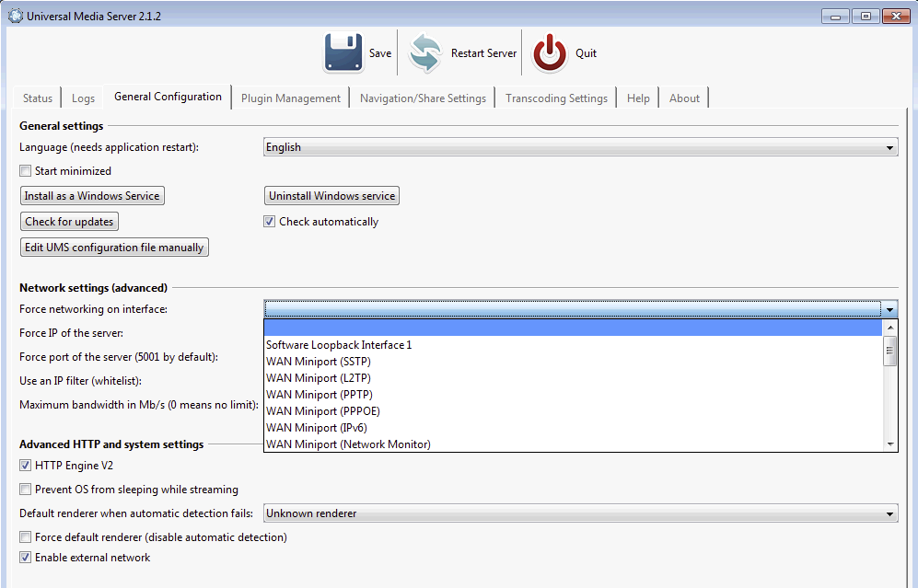918x588 pixels.
Task: Click the interface list scrollbar up arrow
Action: pos(889,328)
